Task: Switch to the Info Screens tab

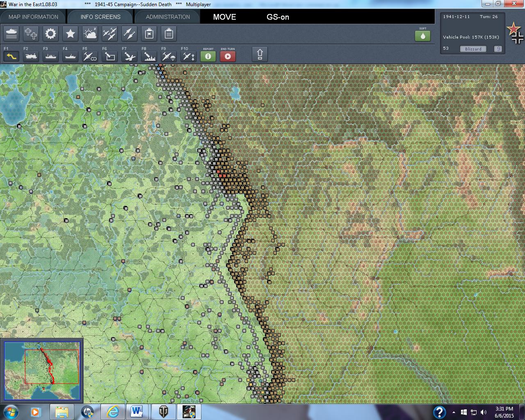Action: [100, 17]
